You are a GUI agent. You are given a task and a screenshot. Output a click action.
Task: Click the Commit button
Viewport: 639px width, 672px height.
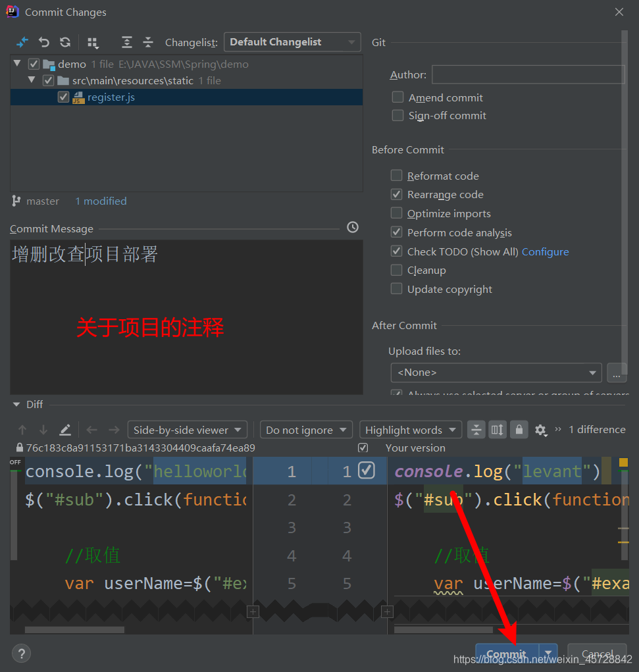(507, 654)
